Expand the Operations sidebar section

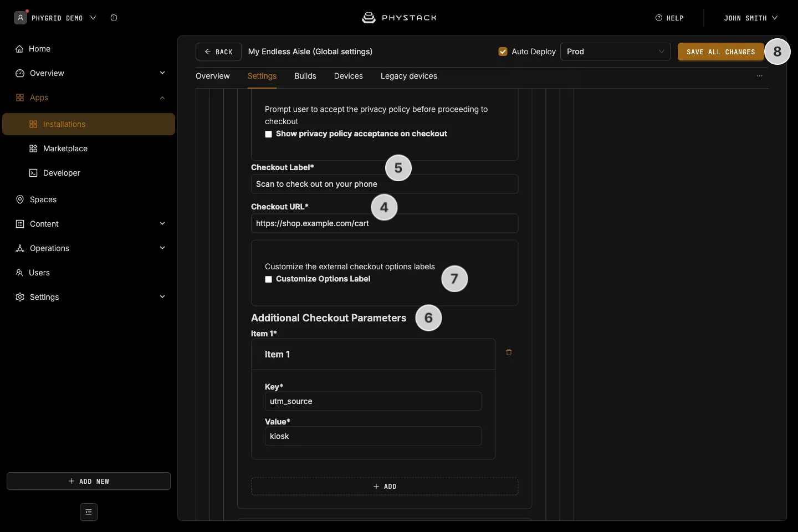(162, 248)
